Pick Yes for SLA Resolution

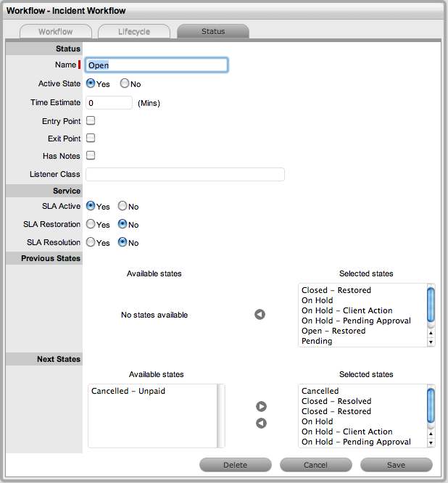91,242
